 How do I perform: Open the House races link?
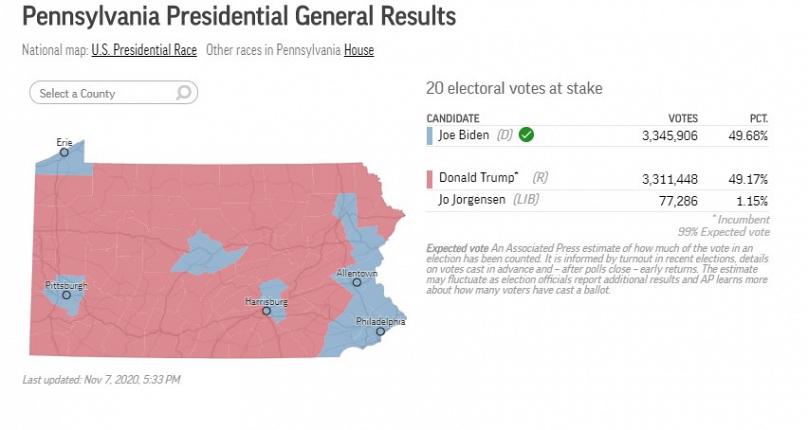(359, 50)
